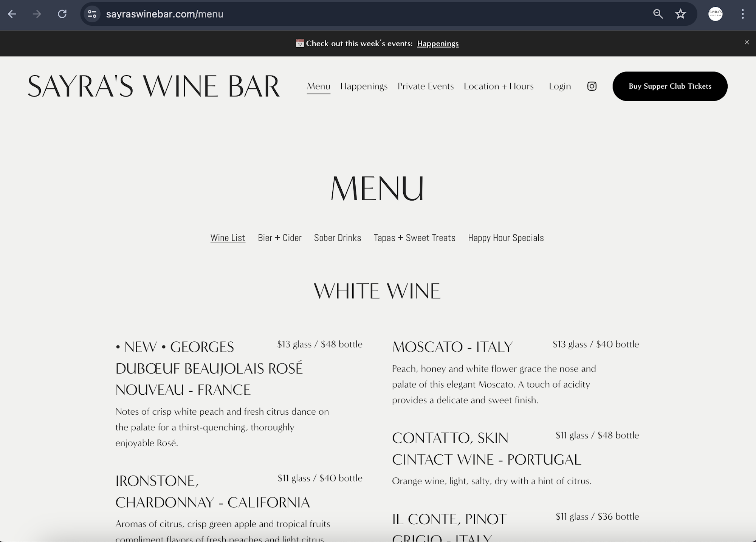Open Private Events in navigation
The width and height of the screenshot is (756, 542).
[425, 86]
